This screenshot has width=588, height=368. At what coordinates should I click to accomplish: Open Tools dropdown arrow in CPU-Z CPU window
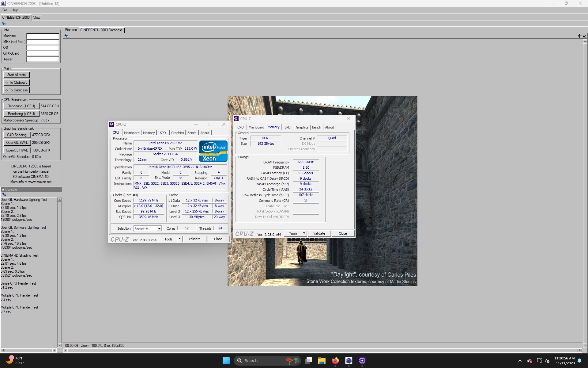click(179, 239)
